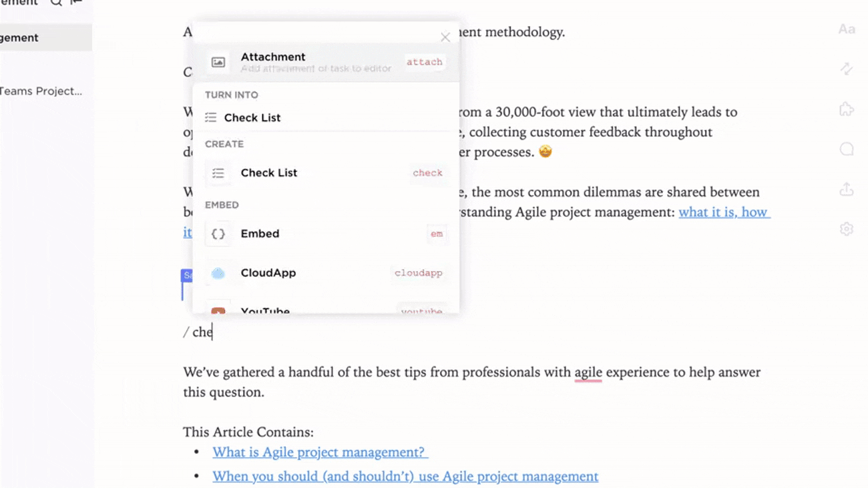The height and width of the screenshot is (488, 868).
Task: Click the Embed curly-braces icon
Action: point(218,234)
